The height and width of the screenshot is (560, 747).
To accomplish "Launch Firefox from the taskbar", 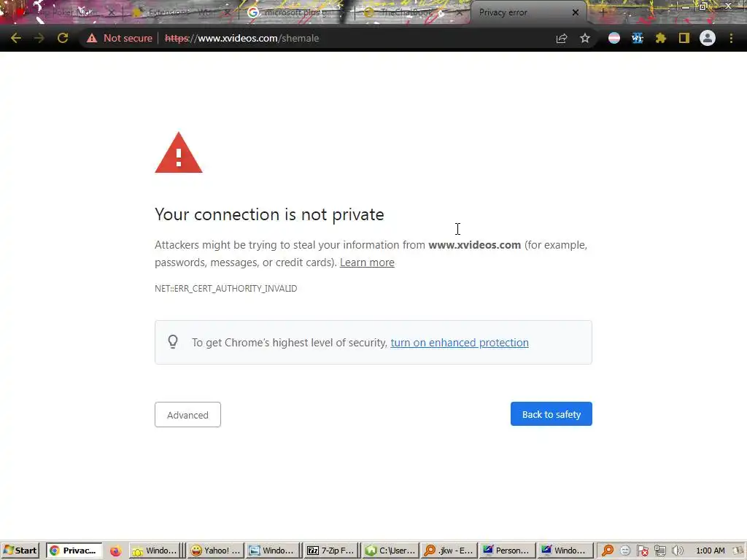I will 115,551.
